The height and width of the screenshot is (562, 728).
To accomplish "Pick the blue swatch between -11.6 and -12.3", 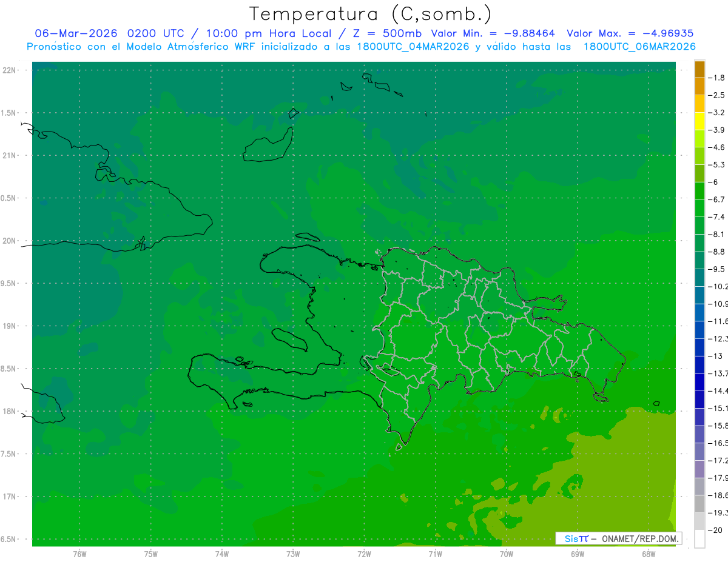I will pos(699,330).
